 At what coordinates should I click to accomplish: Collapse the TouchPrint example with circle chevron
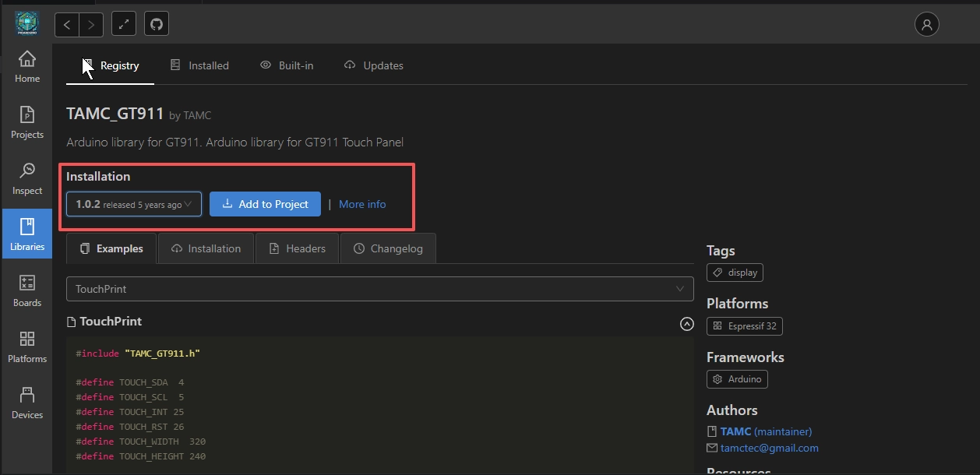[686, 324]
